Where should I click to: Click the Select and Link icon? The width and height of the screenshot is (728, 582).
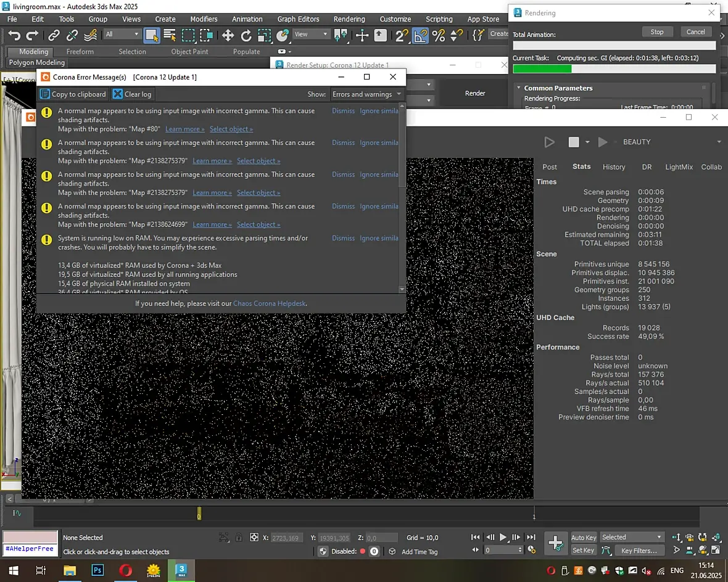tap(54, 35)
